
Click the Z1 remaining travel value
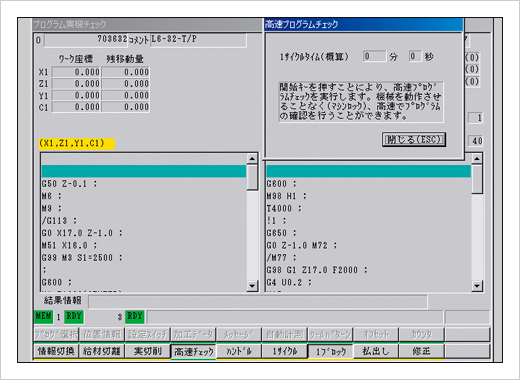coord(126,84)
